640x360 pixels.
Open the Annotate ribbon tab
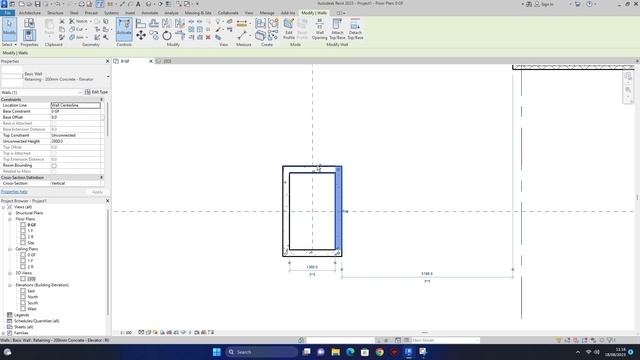[x=149, y=13]
